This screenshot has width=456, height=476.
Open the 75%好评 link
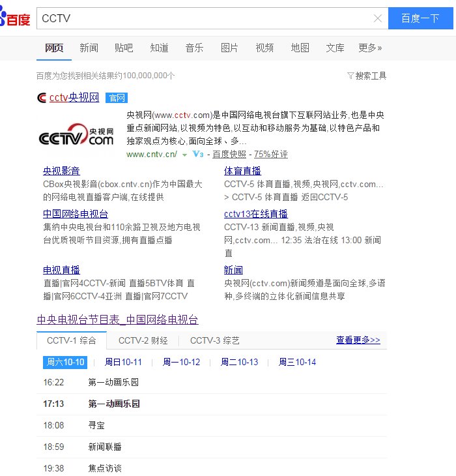point(271,155)
